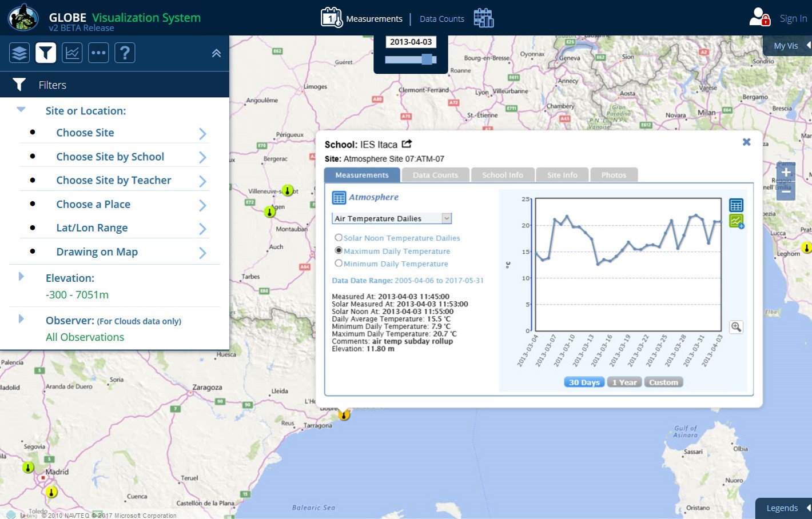This screenshot has width=812, height=519.
Task: Click the elevation range -300 - 7051m
Action: [x=77, y=295]
